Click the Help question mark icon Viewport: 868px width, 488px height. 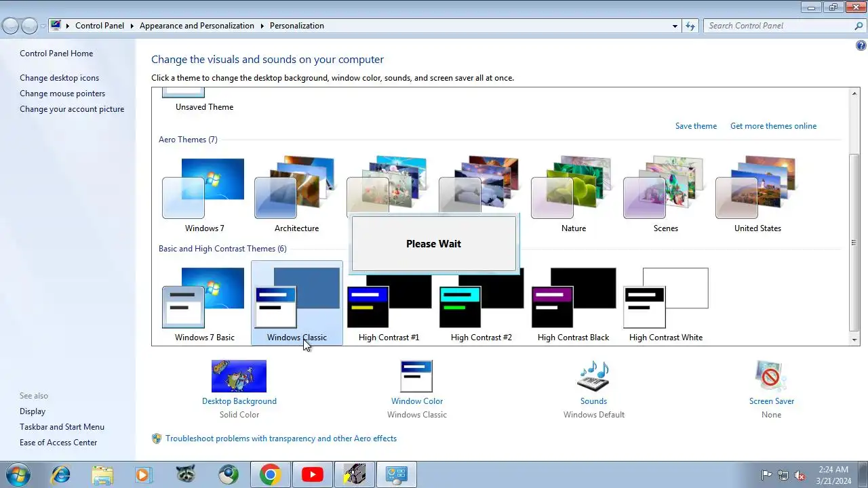pos(861,46)
